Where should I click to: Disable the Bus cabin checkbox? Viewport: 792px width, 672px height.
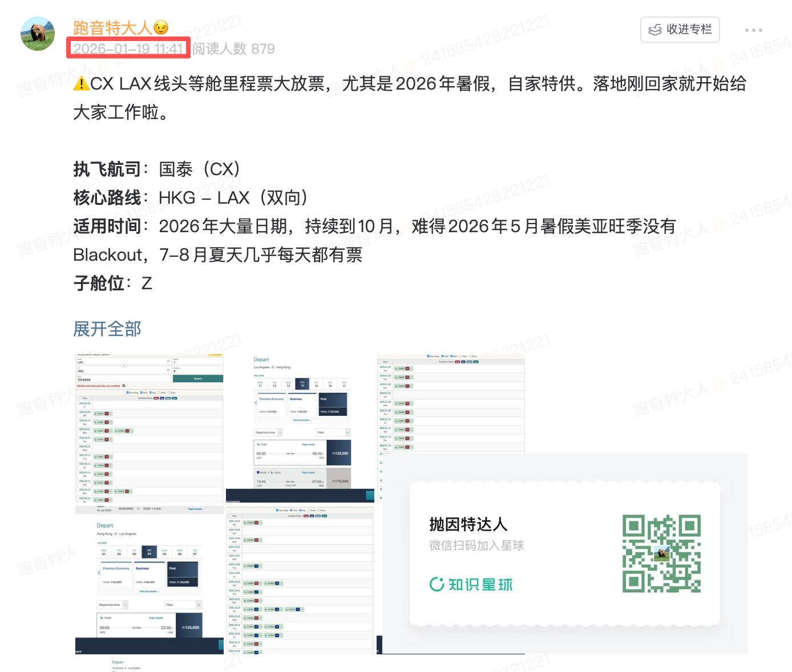point(151,392)
